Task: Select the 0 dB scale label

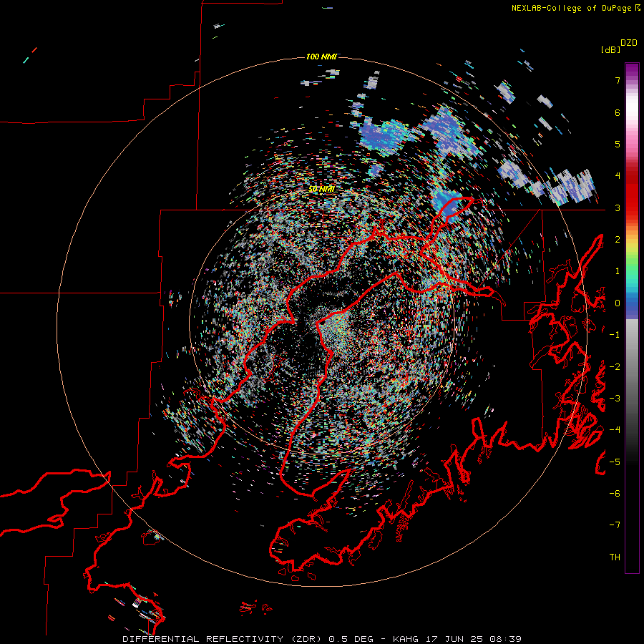Action: pos(618,303)
